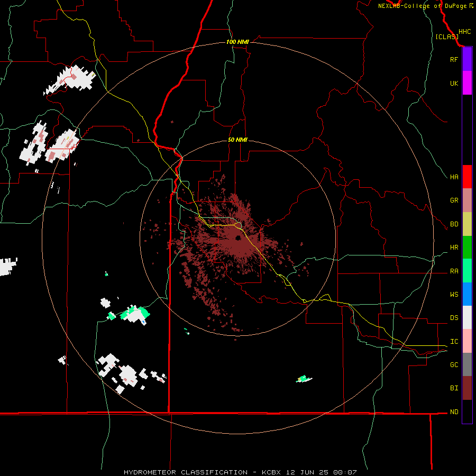Select the GR salmon legend swatch
Screen dimensions: 476x476
tap(467, 200)
